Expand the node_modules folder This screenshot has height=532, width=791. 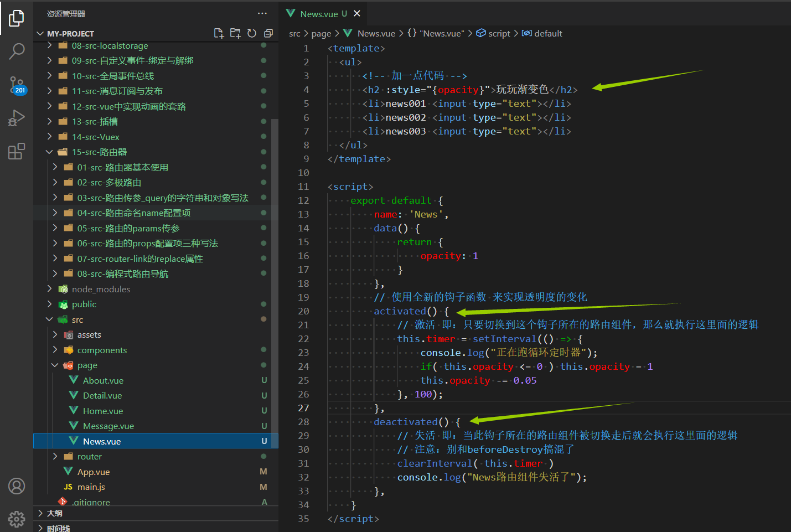tap(49, 288)
